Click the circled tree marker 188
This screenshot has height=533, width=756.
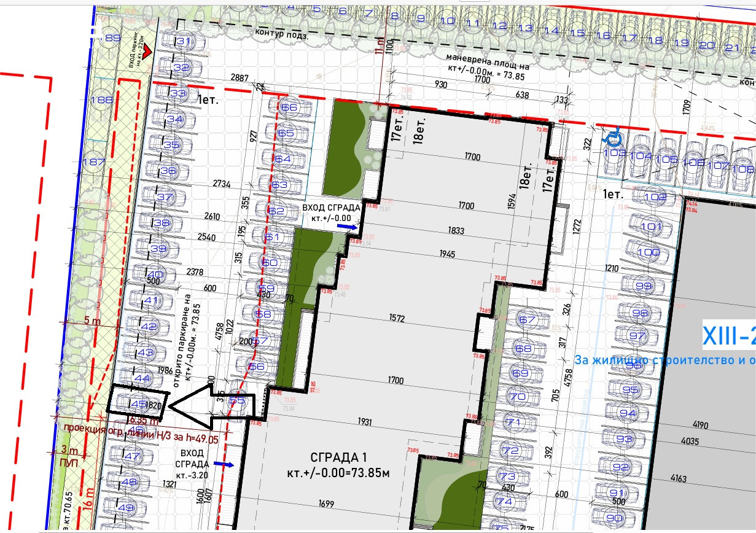101,100
